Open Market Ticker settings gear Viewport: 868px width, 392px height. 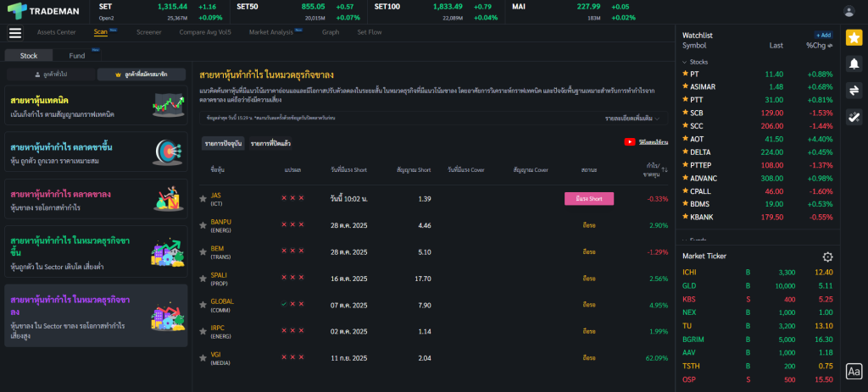point(827,257)
